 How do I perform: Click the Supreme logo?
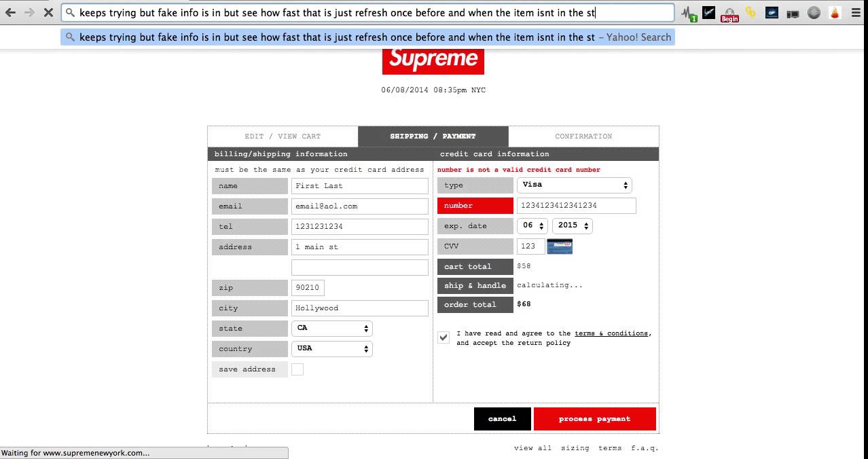click(433, 60)
